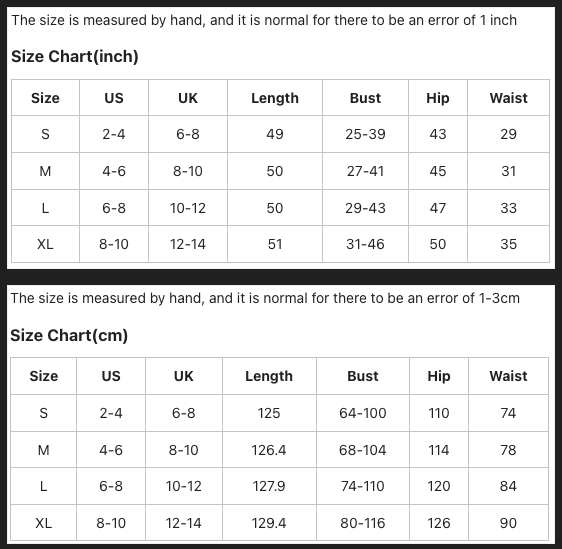
Task: Select bust value 25-39 cell
Action: (x=365, y=134)
